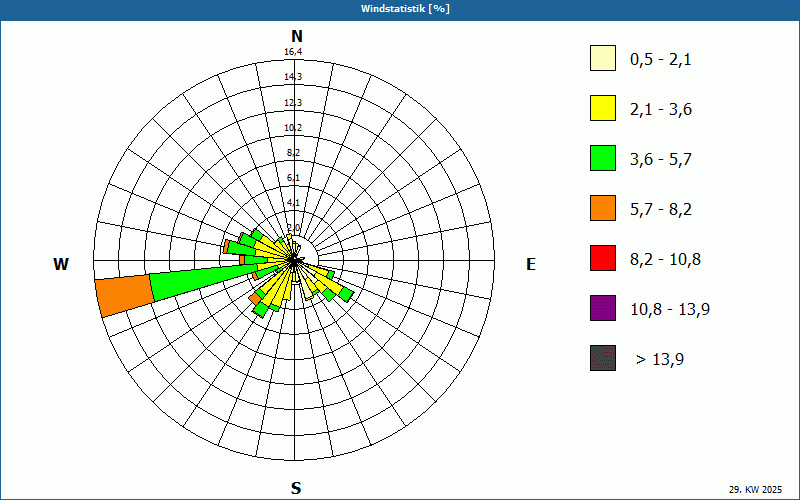Click the 6,1 ring scale value

coord(293,178)
